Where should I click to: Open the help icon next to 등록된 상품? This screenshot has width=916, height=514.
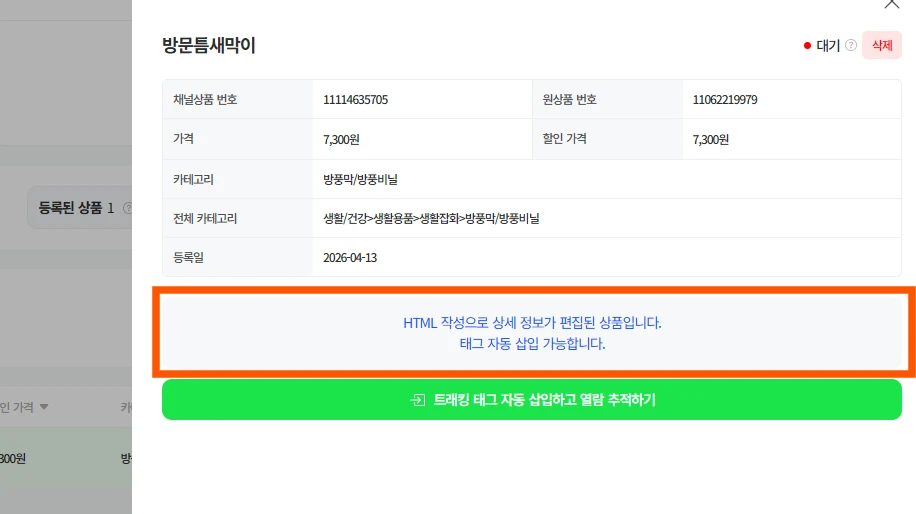point(127,208)
